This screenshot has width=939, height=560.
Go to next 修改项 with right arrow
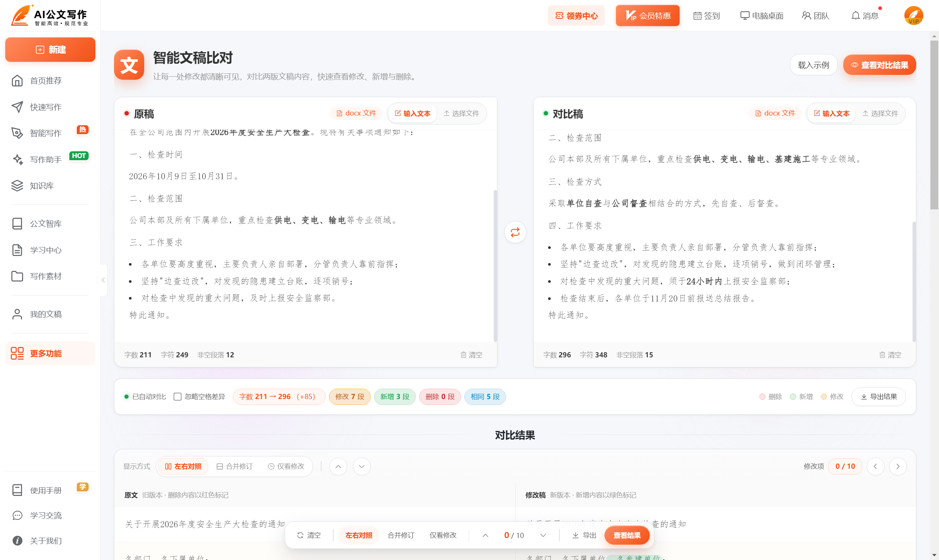pyautogui.click(x=898, y=466)
